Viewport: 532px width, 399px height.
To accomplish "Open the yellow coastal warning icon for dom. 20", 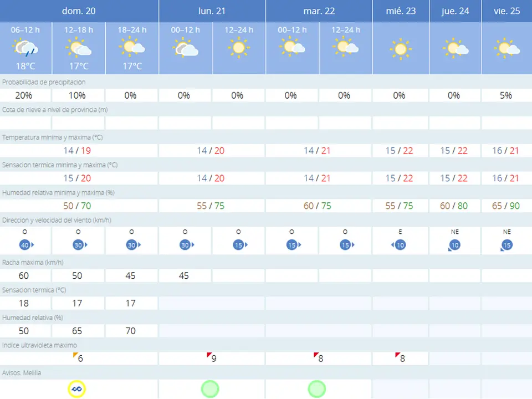I will (76, 389).
